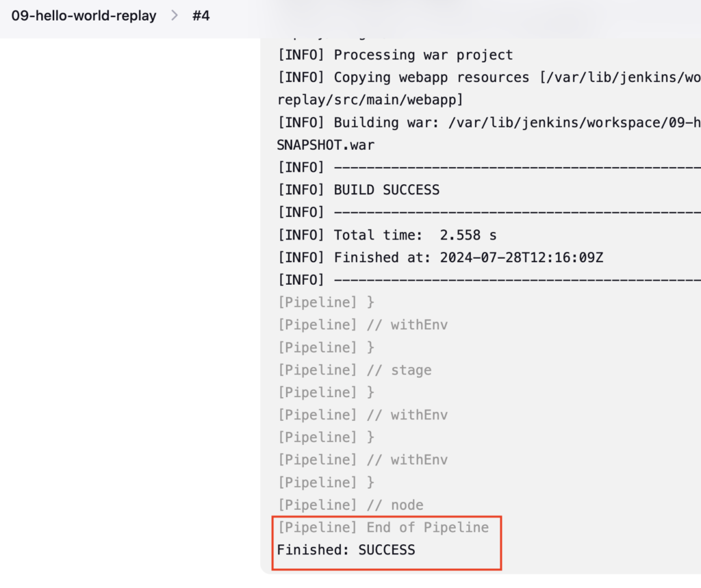Screen dimensions: 701x588
Task: Click the Processing war project log line
Action: click(x=395, y=55)
